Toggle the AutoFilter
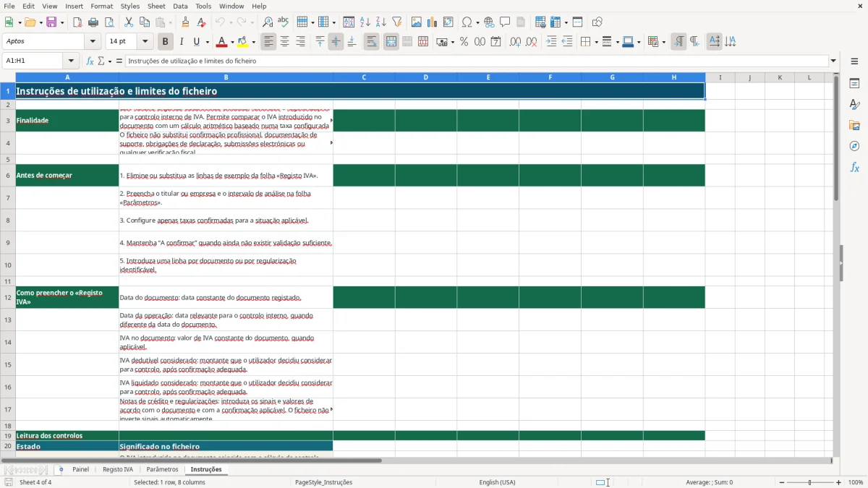The image size is (868, 488). tap(396, 22)
